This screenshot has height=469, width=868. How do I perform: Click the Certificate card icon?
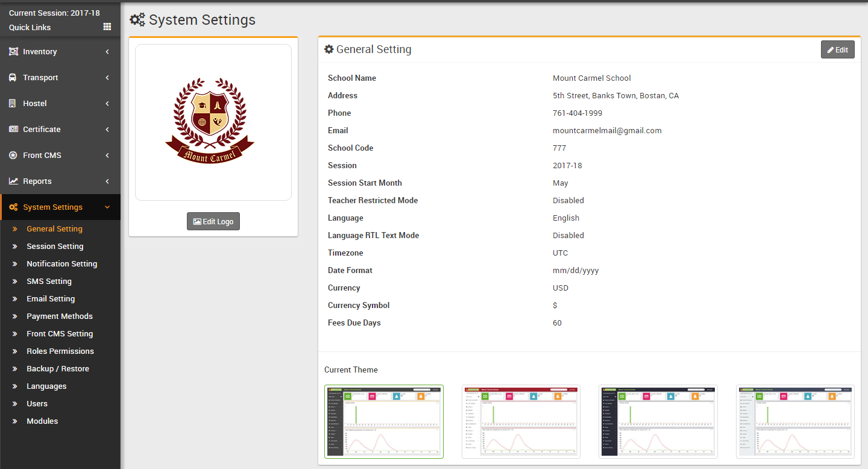click(13, 130)
